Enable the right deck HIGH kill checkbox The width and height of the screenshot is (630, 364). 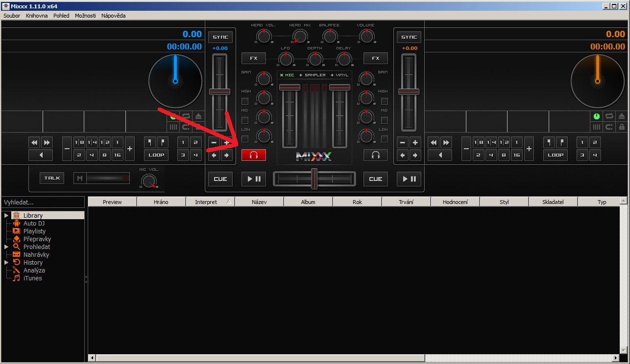[x=385, y=101]
